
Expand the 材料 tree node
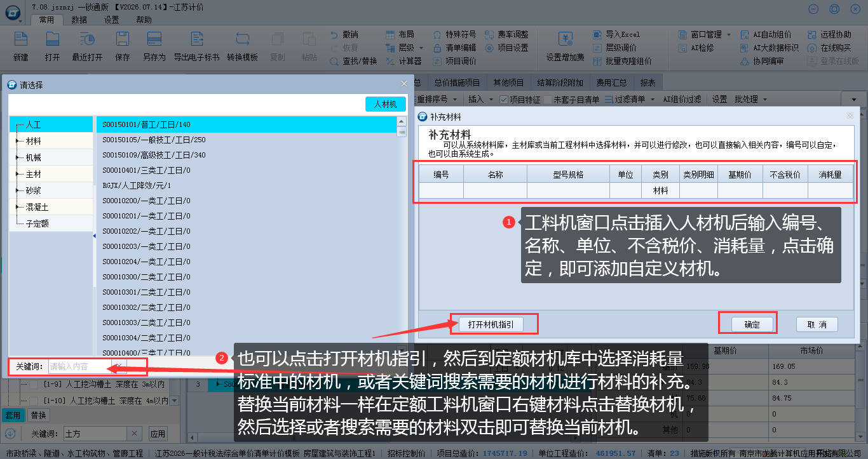tap(18, 141)
